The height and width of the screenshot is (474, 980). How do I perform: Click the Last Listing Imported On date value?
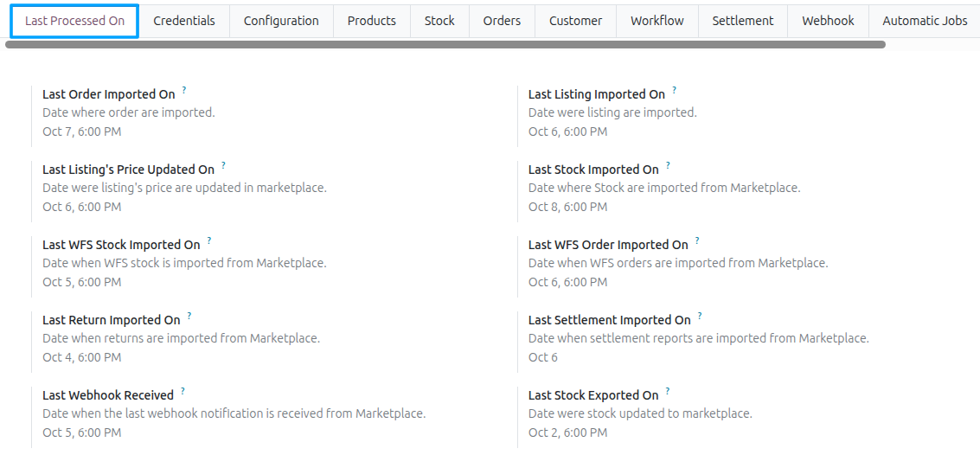pyautogui.click(x=567, y=131)
